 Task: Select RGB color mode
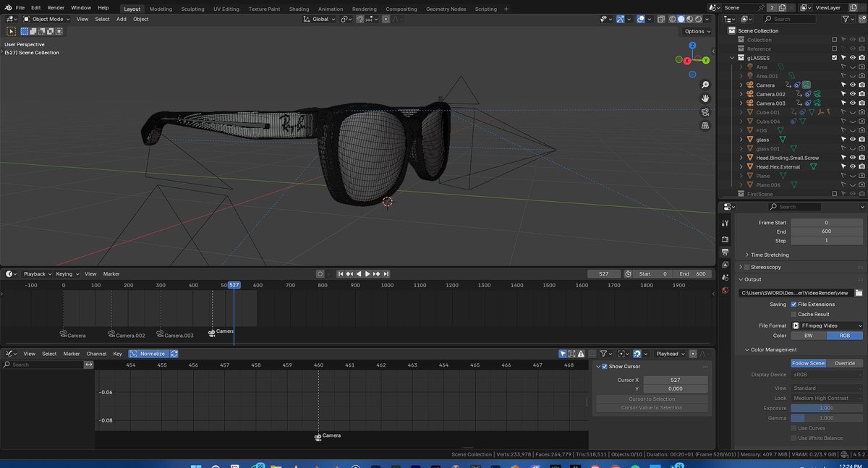[x=845, y=336]
